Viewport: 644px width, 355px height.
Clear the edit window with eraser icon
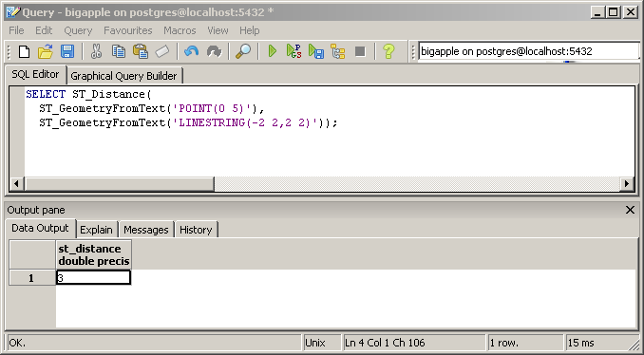point(162,51)
